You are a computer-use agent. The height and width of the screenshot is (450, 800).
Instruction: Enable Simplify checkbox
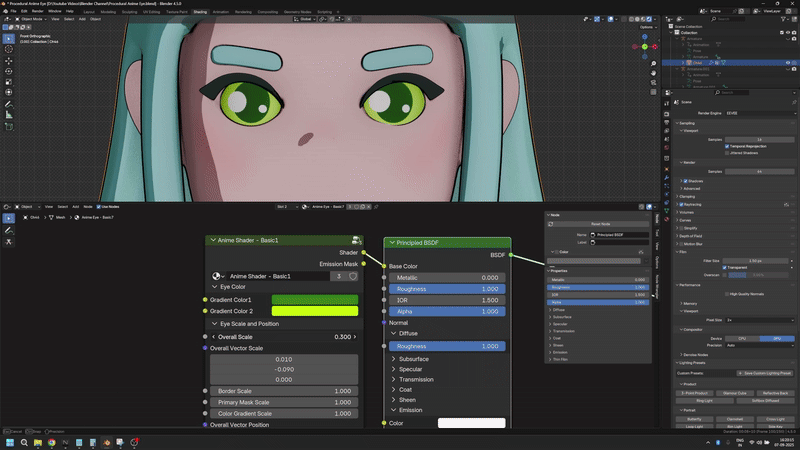click(x=681, y=228)
